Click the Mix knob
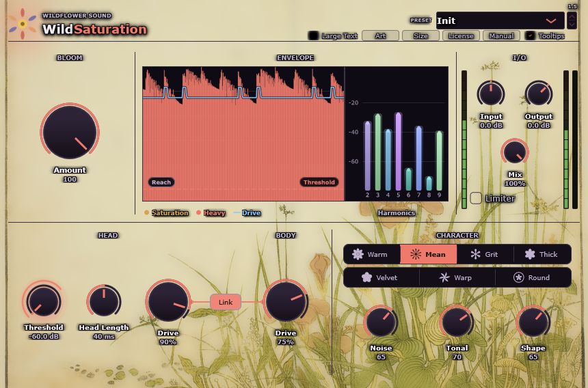The height and width of the screenshot is (388, 588). (x=515, y=152)
